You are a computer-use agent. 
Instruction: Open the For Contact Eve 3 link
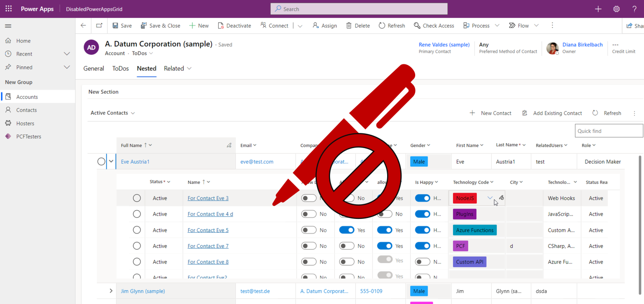tap(208, 198)
